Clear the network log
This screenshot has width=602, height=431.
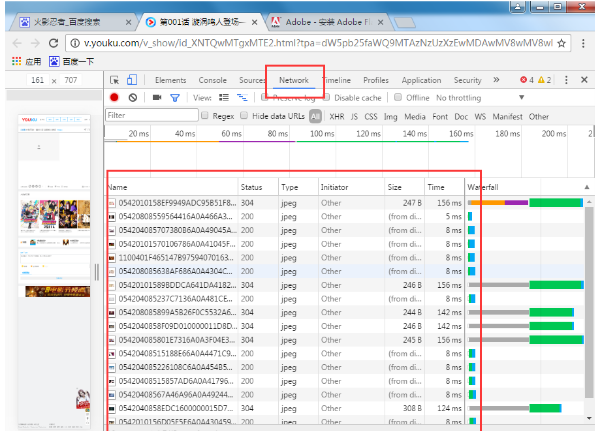pyautogui.click(x=133, y=98)
